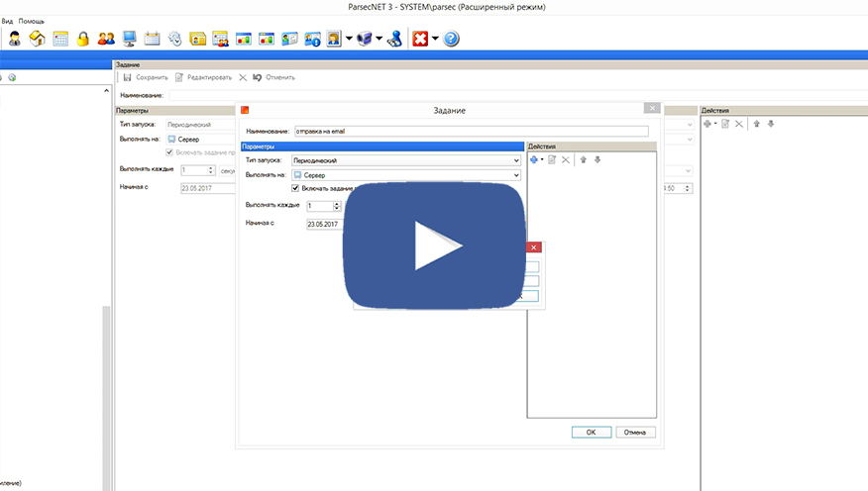Open the portrait photo toolbar icon

pyautogui.click(x=334, y=39)
